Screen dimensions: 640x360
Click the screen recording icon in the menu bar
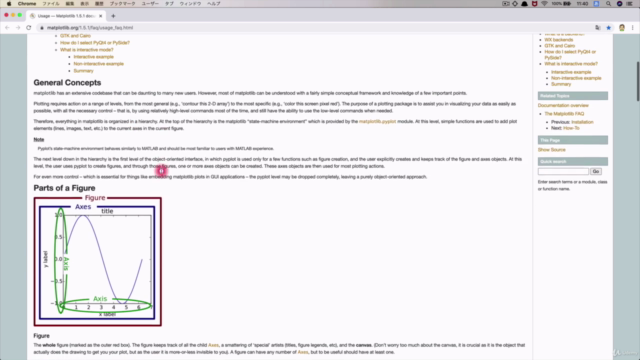click(x=506, y=4)
